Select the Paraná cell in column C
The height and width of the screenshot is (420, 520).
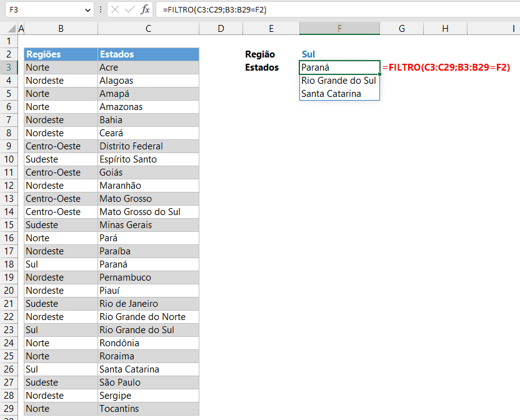(x=148, y=264)
